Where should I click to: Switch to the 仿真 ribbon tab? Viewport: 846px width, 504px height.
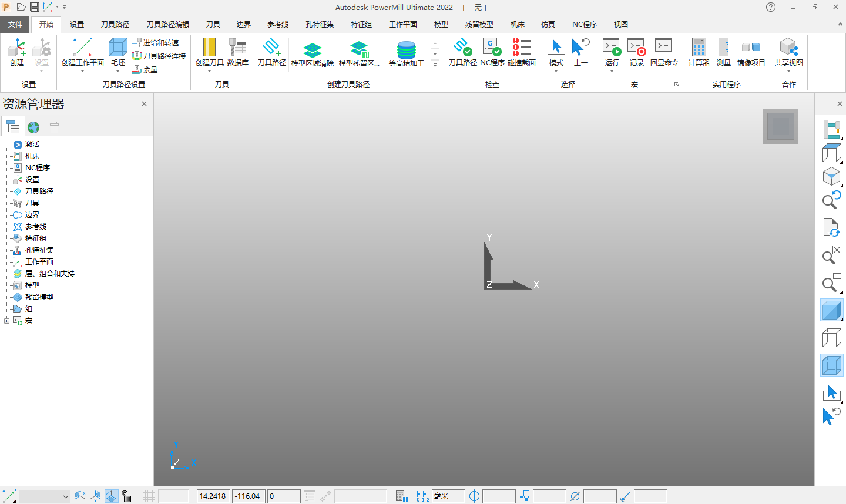tap(548, 24)
